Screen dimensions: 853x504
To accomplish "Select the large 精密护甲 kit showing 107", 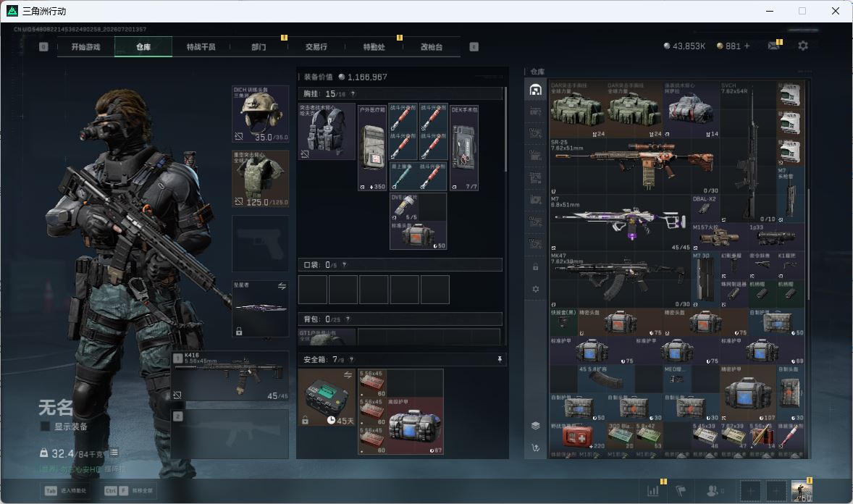I will coord(747,393).
